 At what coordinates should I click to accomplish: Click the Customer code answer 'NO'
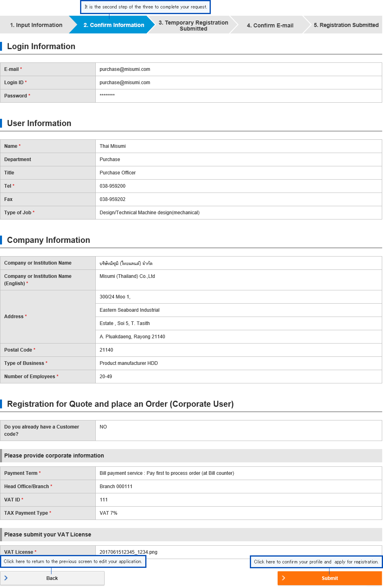click(103, 427)
